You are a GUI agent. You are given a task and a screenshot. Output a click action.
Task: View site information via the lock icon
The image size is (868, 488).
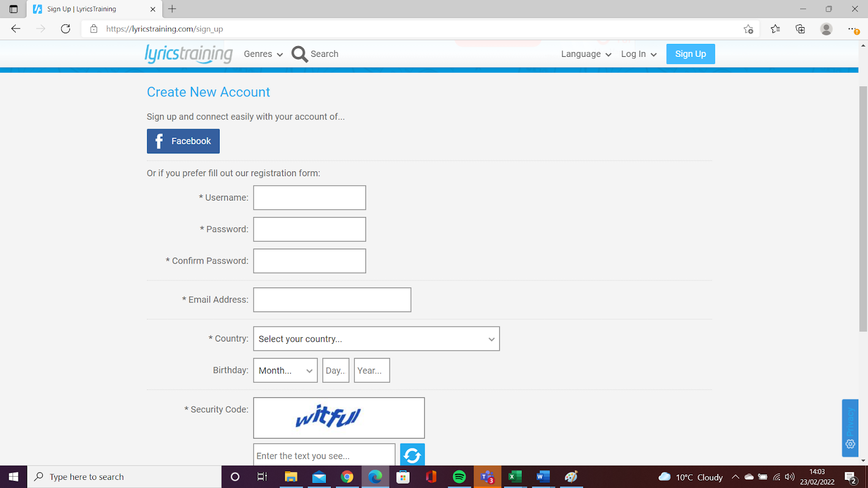click(94, 29)
